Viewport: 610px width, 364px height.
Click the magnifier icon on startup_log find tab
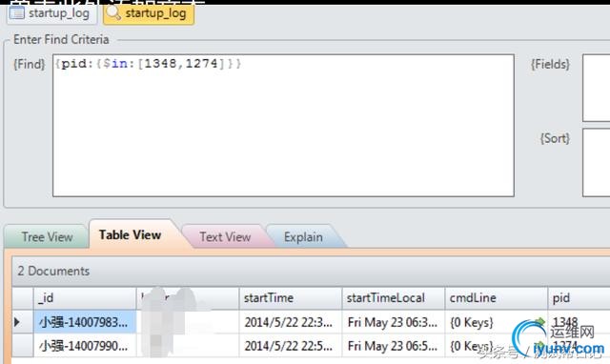113,12
